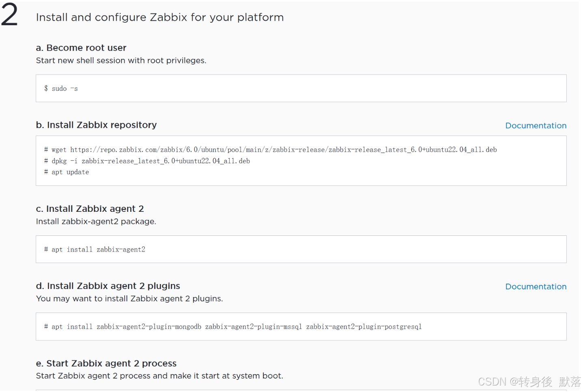The width and height of the screenshot is (583, 392).
Task: Click the agent2 plugin install command
Action: [x=233, y=327]
